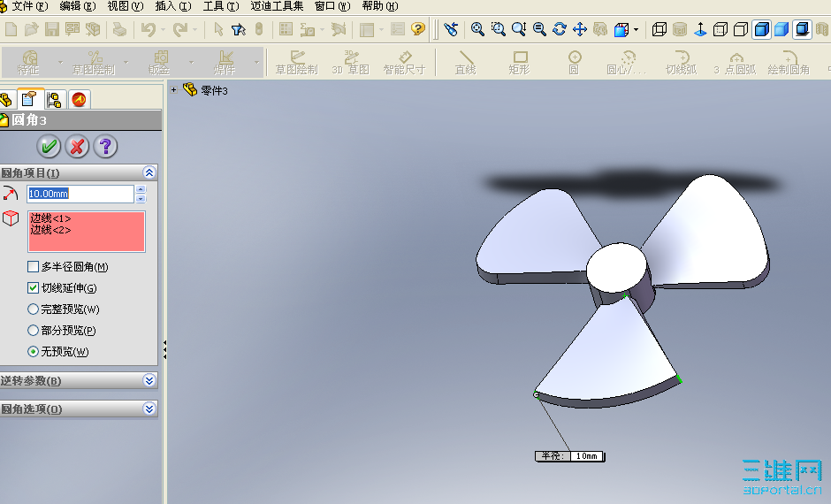
Task: Open the 编辑 menu
Action: click(78, 6)
